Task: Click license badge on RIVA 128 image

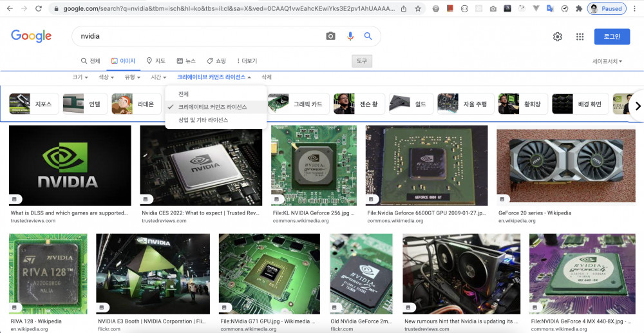Action: point(14,307)
